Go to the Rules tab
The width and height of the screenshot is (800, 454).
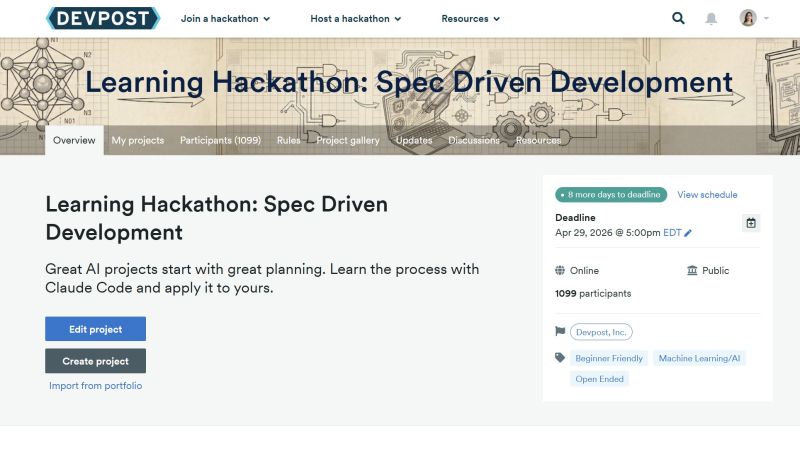point(288,140)
